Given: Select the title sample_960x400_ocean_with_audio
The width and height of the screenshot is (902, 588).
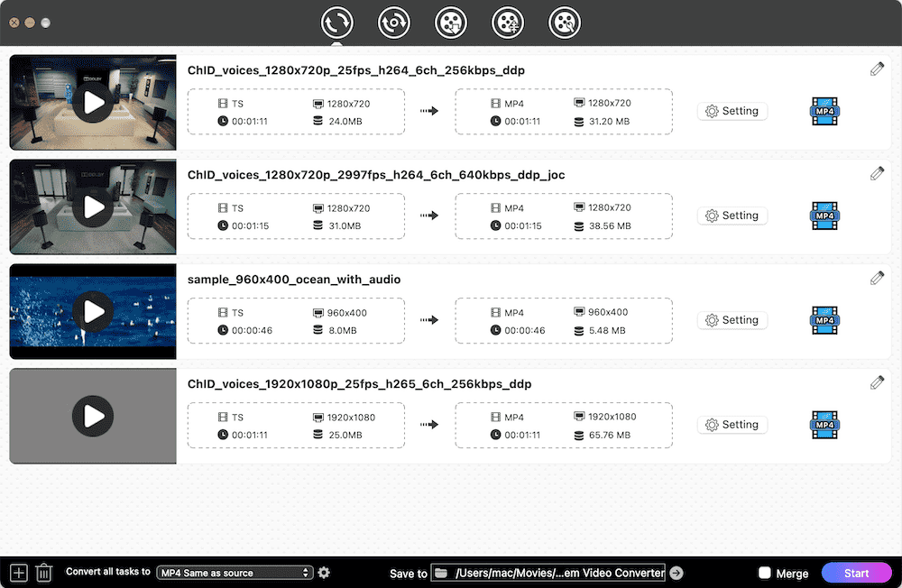Looking at the screenshot, I should [x=294, y=280].
